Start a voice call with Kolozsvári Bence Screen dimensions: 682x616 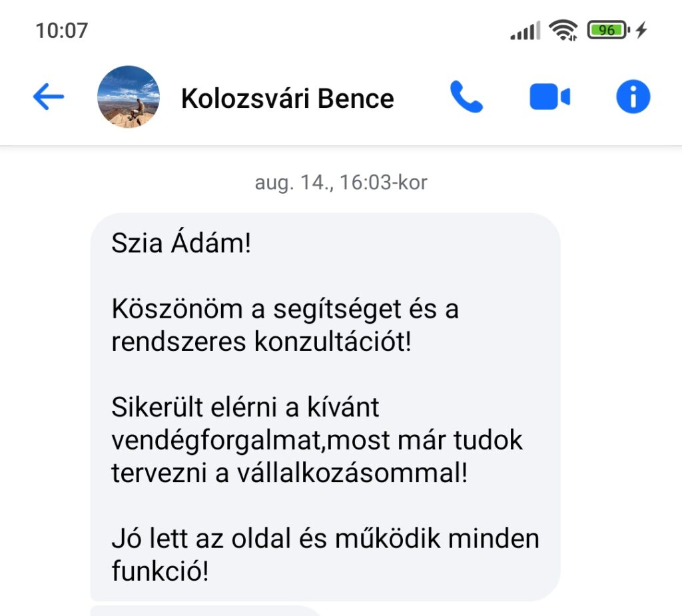coord(466,98)
